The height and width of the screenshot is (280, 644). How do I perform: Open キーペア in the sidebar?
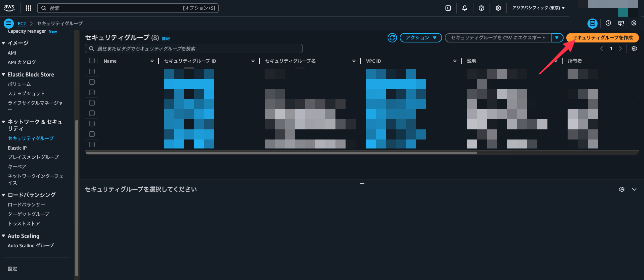tap(17, 166)
